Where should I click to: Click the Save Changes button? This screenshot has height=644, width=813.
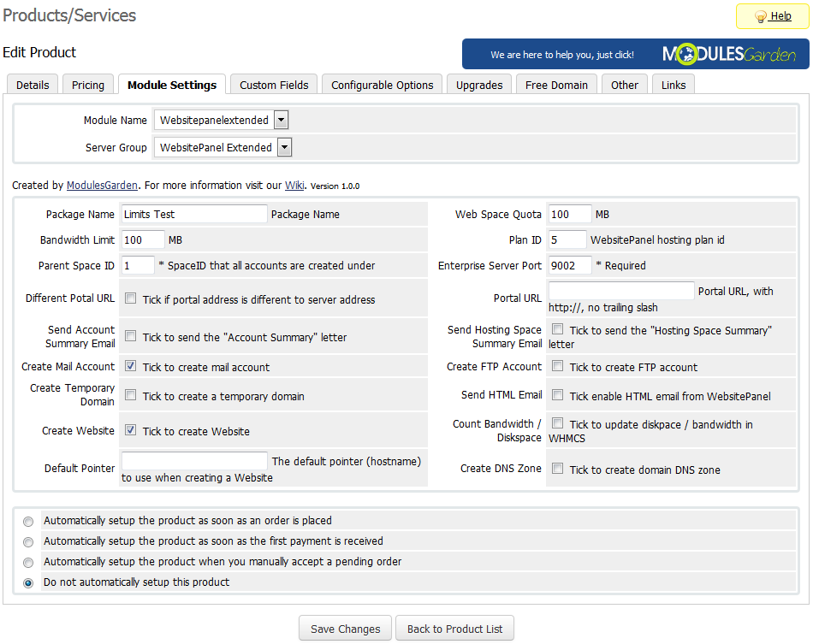[x=346, y=629]
